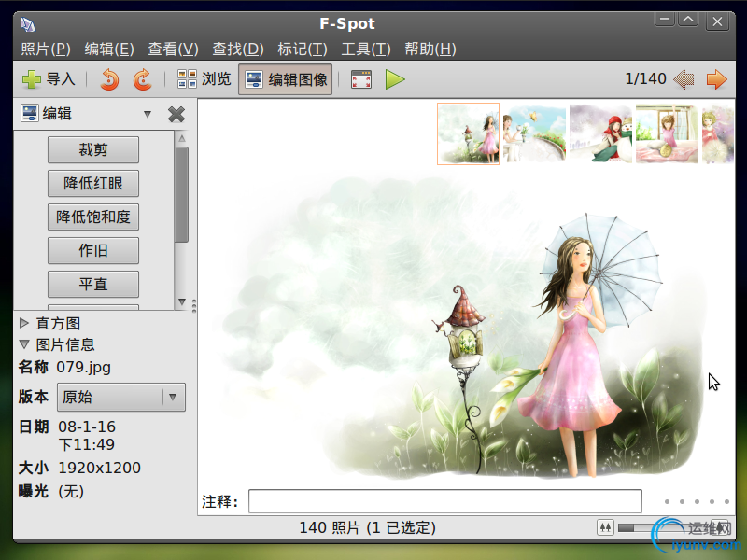Image resolution: width=747 pixels, height=560 pixels.
Task: Collapse the 图片信息 photo info section
Action: pyautogui.click(x=23, y=344)
